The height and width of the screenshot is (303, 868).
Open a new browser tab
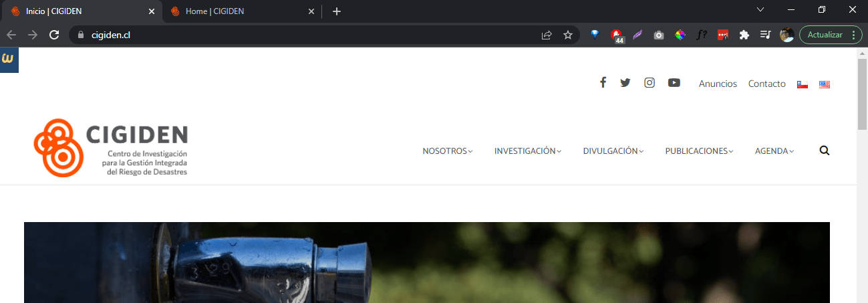[337, 11]
